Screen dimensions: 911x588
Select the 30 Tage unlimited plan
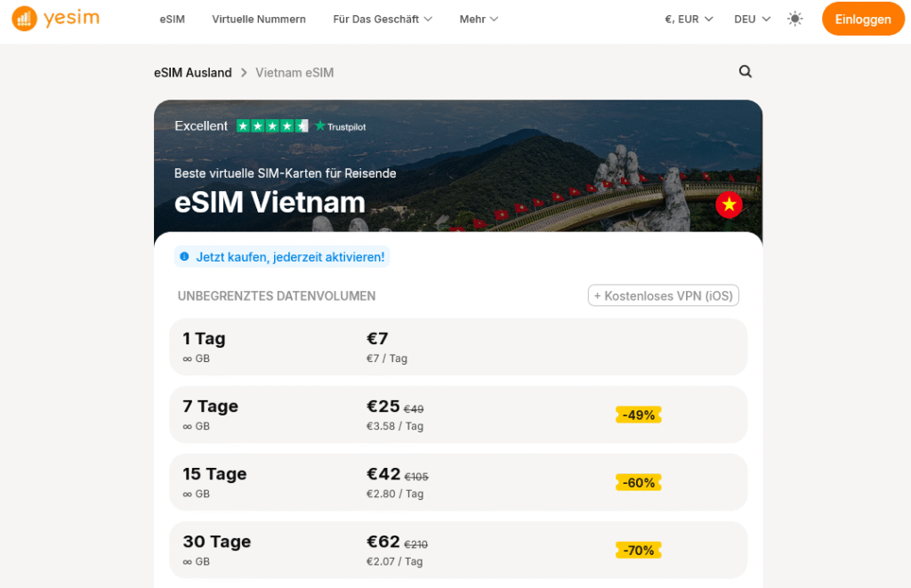click(x=458, y=550)
